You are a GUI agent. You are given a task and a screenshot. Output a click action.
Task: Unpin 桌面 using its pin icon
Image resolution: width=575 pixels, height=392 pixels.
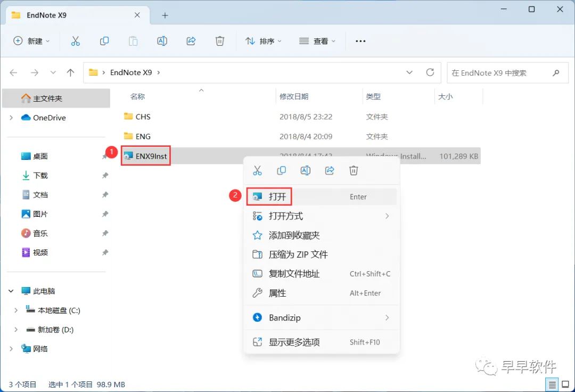point(105,157)
